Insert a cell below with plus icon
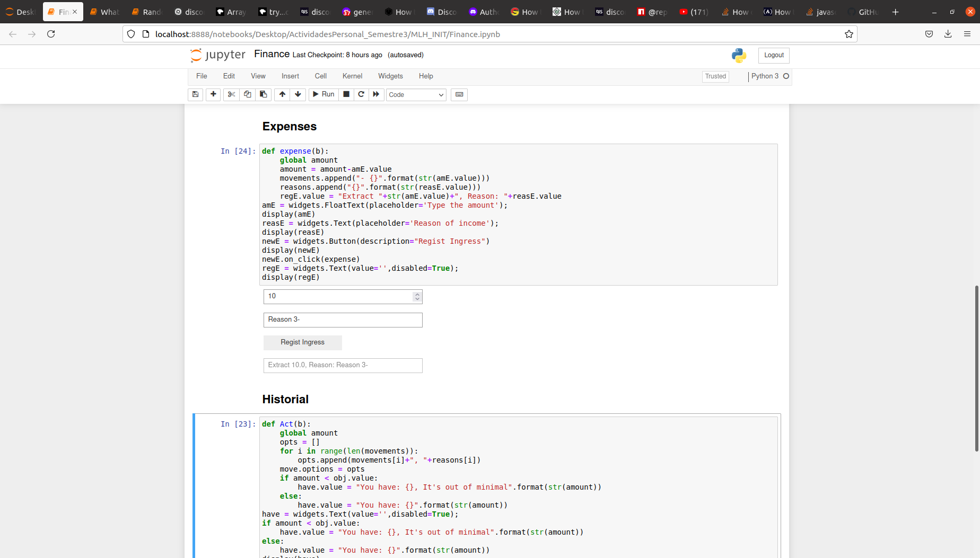Viewport: 980px width, 558px height. click(x=213, y=94)
